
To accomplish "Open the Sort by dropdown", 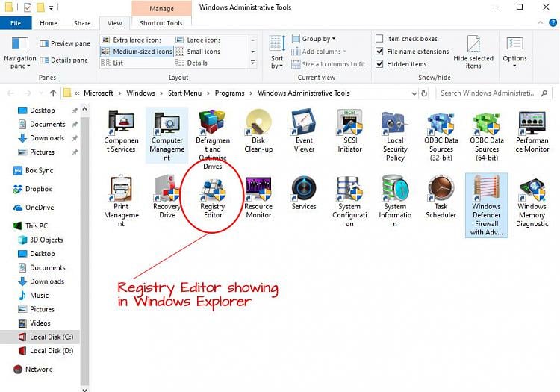I will coord(277,52).
